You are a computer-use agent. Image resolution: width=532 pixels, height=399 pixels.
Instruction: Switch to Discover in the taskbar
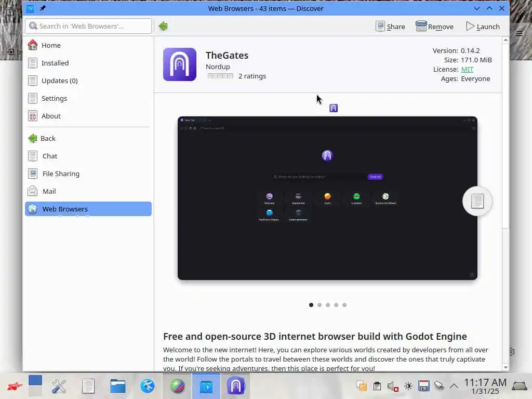point(206,386)
